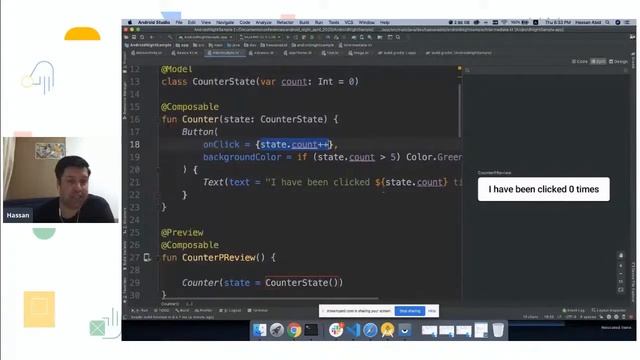Click Hassan's webcam video thumbnail
This screenshot has width=640, height=360.
[61, 180]
